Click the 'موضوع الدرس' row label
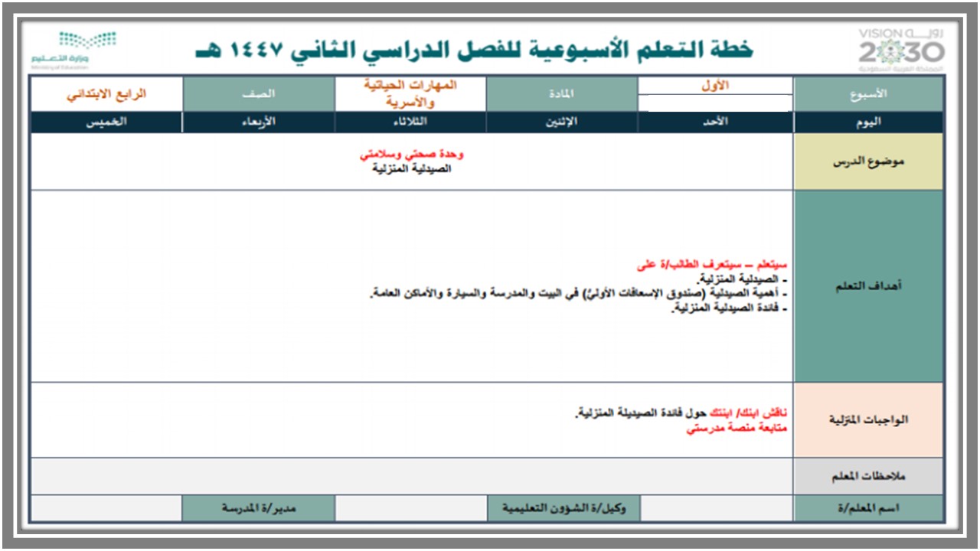980x551 pixels. [x=868, y=161]
